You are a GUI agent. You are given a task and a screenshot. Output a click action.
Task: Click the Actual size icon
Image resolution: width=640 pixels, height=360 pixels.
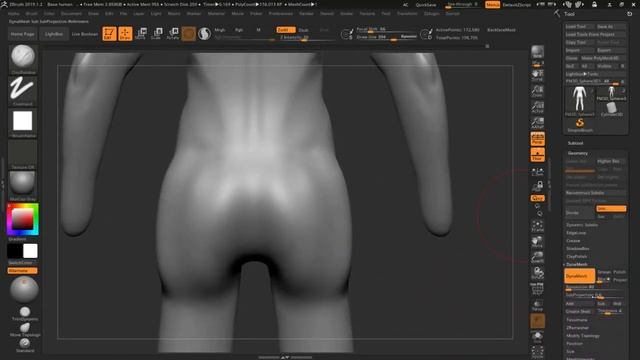538,107
